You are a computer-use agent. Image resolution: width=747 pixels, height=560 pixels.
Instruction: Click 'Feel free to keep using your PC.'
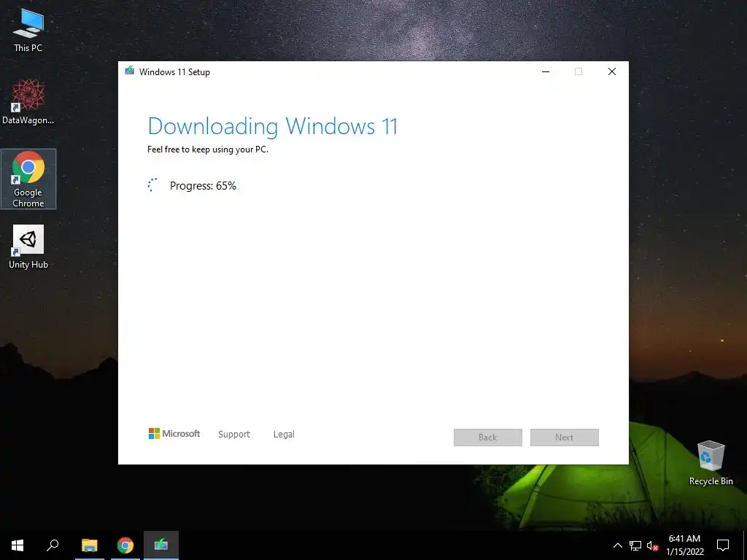(208, 149)
